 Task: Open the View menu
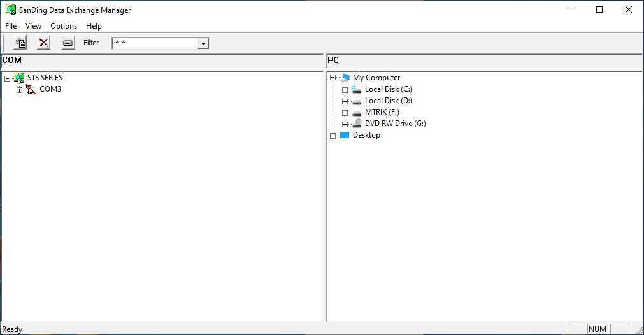[33, 26]
